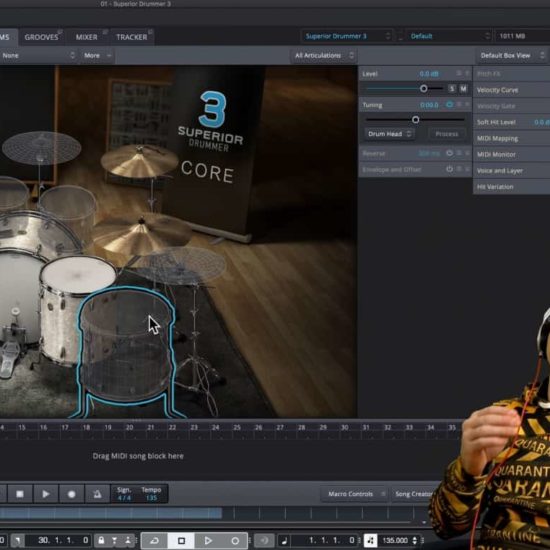Toggle the tempo track note icon
Image resolution: width=550 pixels, height=550 pixels.
[370, 541]
